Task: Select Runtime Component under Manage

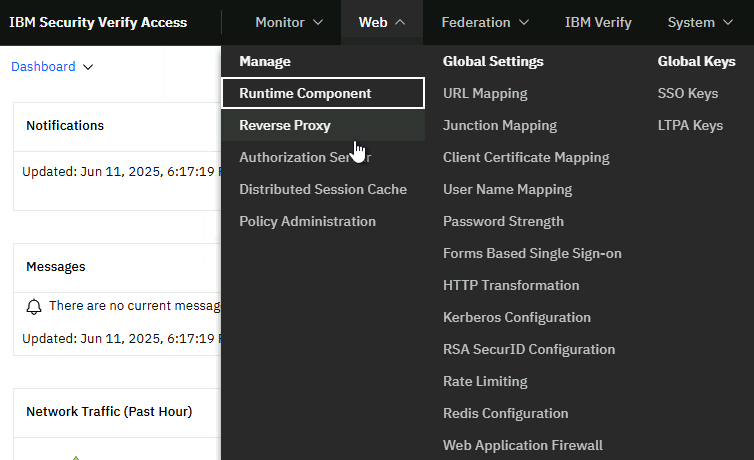Action: point(323,93)
